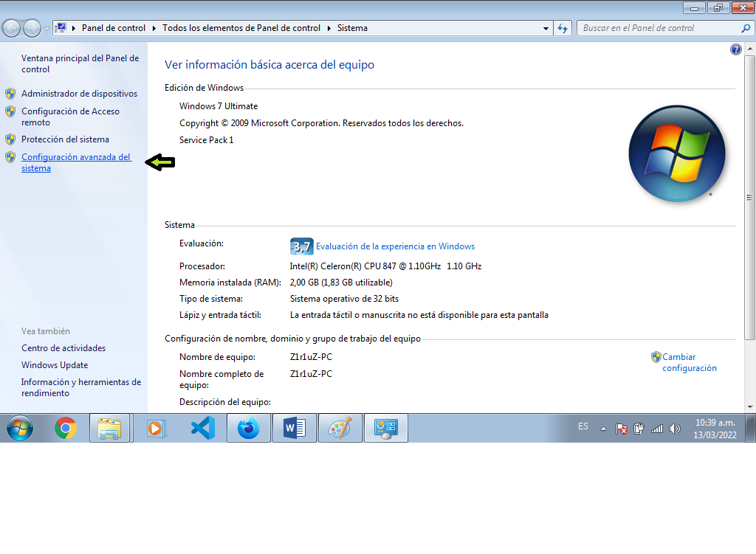The image size is (756, 554).
Task: Open the blue help question mark icon
Action: [736, 49]
